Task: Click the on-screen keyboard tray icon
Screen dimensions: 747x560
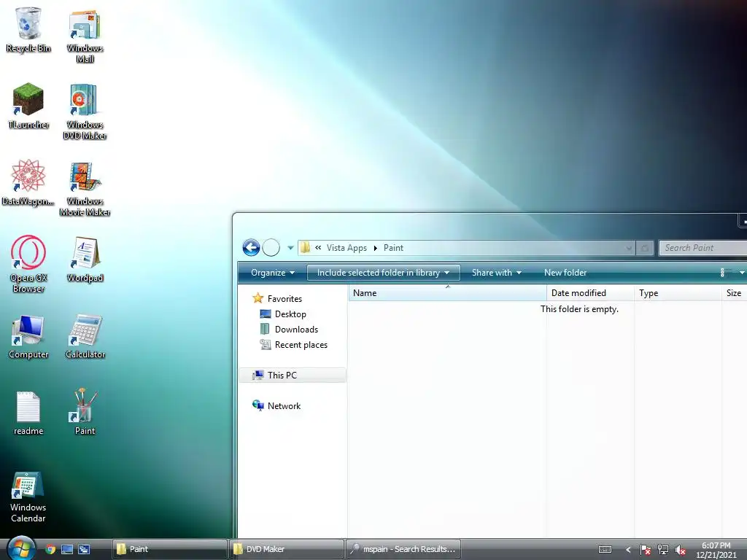Action: coord(605,550)
